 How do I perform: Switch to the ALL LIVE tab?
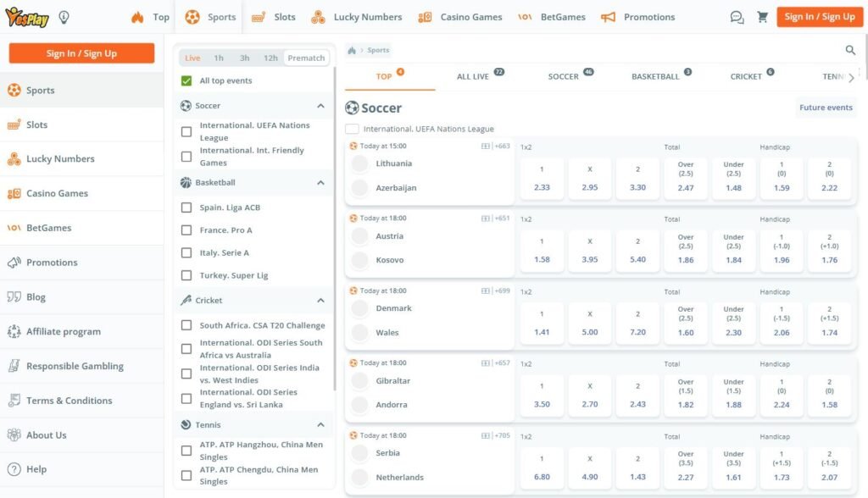click(x=480, y=76)
